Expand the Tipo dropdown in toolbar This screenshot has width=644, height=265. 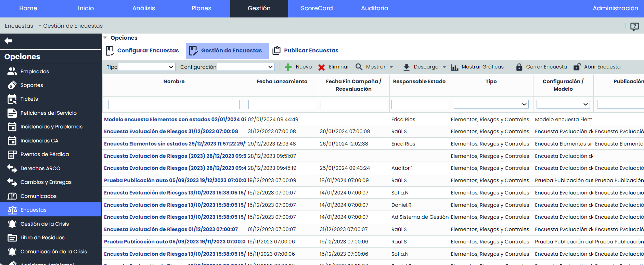(146, 67)
